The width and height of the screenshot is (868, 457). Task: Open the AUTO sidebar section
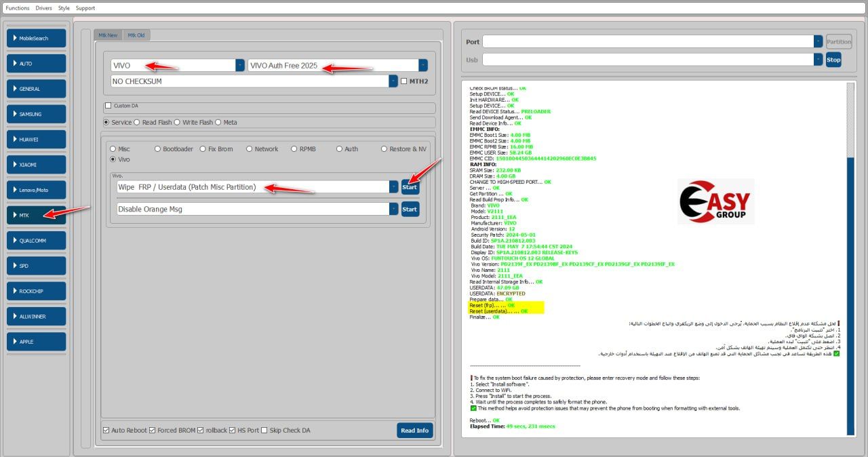coord(36,64)
